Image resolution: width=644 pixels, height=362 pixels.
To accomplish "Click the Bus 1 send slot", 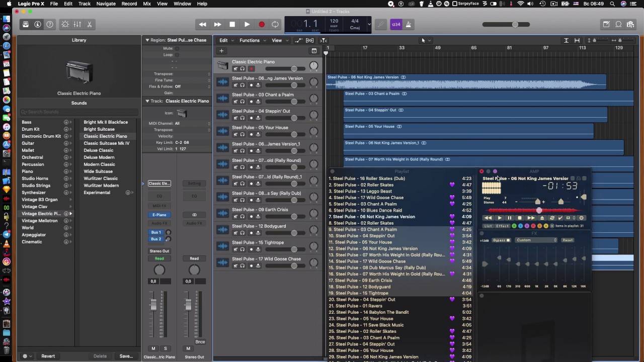I will [x=156, y=232].
